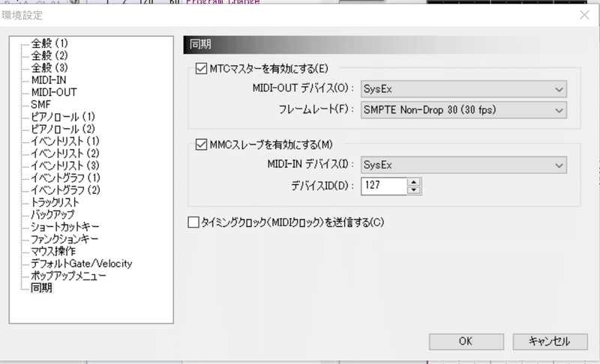Select イベントグラフ (2) tree item

(x=65, y=189)
